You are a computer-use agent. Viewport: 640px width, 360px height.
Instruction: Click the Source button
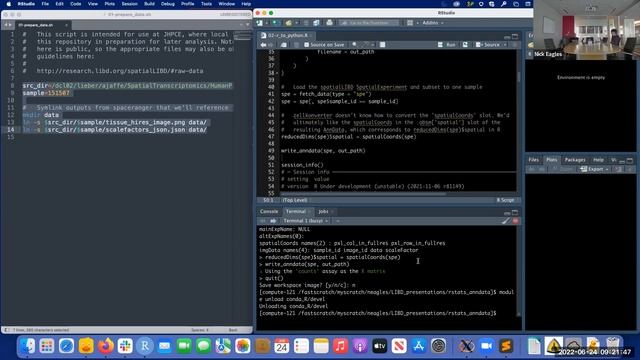pos(488,44)
